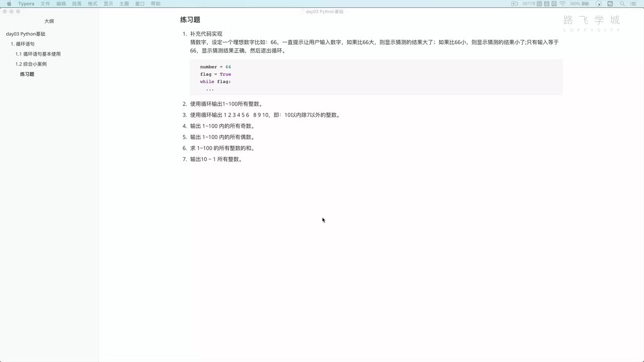Click the 2877字 word count in menu bar
Screen dimensions: 644x362
pos(529,4)
